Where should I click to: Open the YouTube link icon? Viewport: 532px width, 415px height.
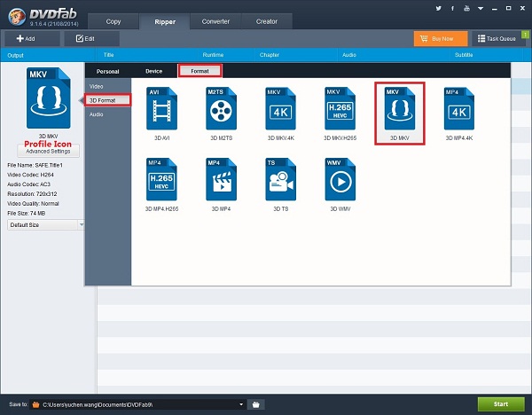click(467, 9)
